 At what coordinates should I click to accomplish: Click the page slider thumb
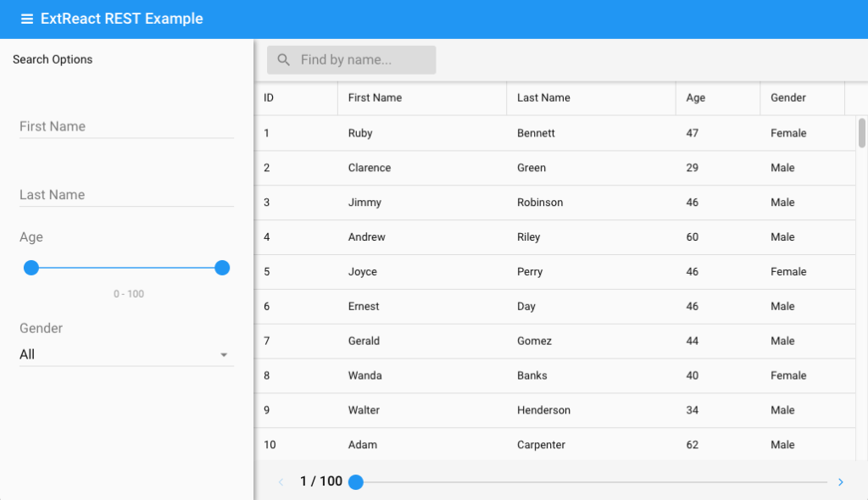[x=356, y=482]
